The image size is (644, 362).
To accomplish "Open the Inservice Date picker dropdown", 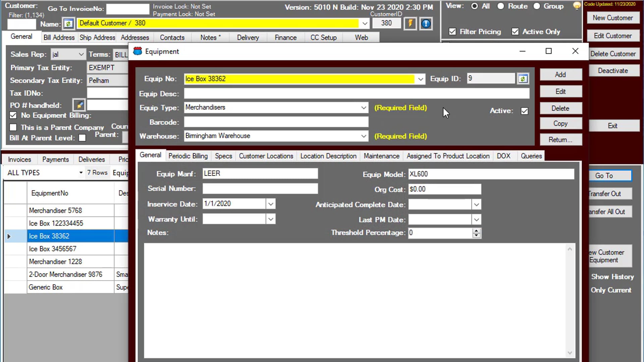I will click(x=271, y=204).
